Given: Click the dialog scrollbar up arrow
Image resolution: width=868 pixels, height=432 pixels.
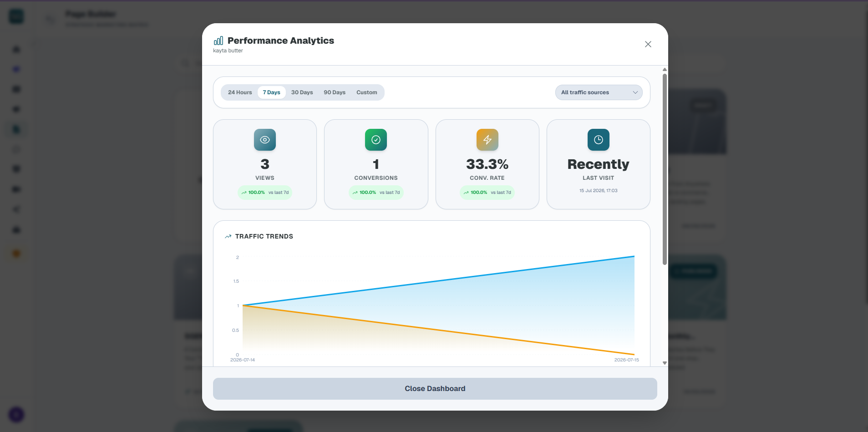Looking at the screenshot, I should (665, 70).
